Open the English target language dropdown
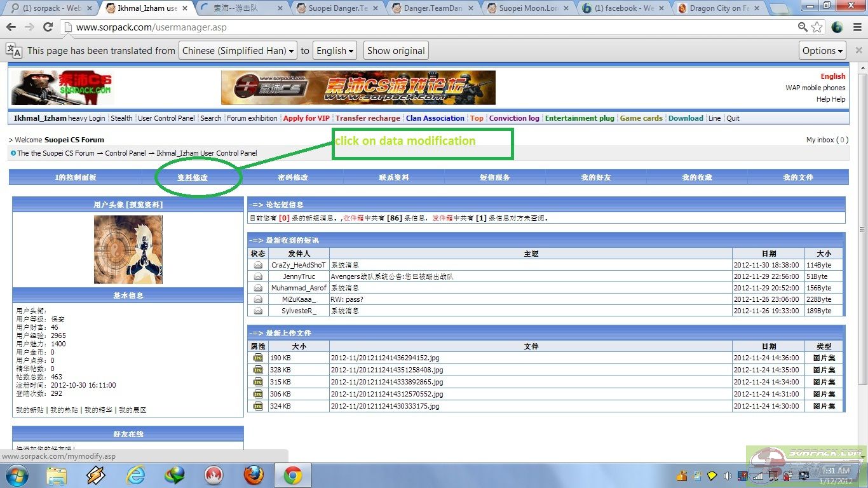868x488 pixels. coord(335,51)
